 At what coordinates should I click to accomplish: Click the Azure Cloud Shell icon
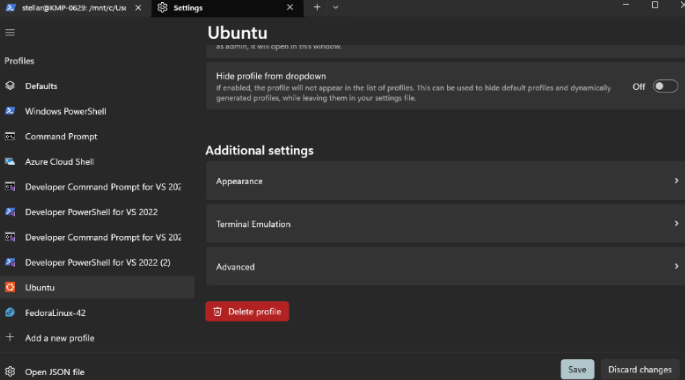point(10,162)
